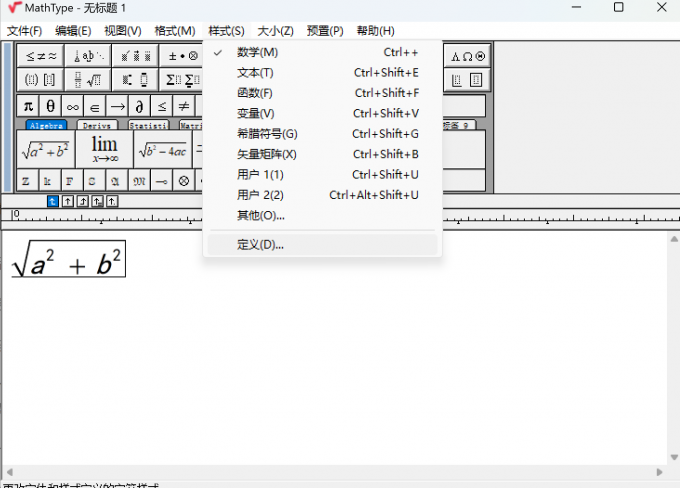The image size is (680, 488).
Task: Select the highlighted left-aligned tab stop button
Action: pos(52,201)
